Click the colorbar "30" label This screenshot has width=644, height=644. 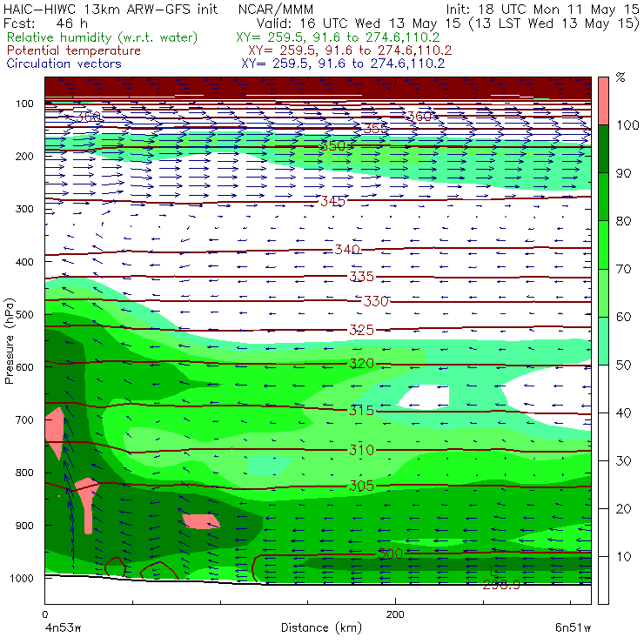click(x=624, y=461)
